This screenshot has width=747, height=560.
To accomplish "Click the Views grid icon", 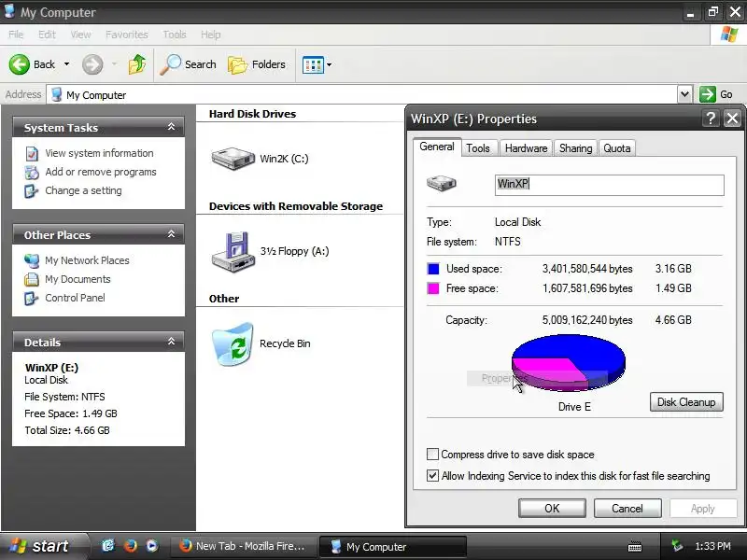I will click(313, 64).
